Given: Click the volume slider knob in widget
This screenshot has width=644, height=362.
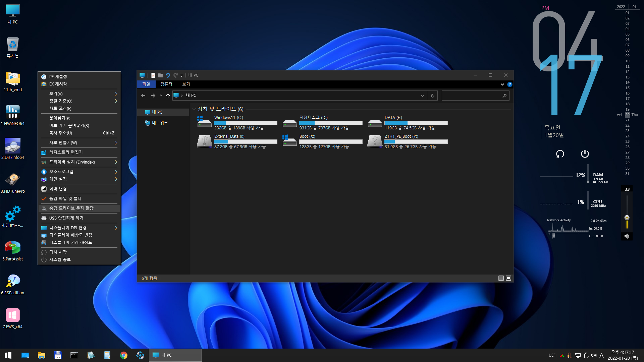Looking at the screenshot, I should coord(627,218).
